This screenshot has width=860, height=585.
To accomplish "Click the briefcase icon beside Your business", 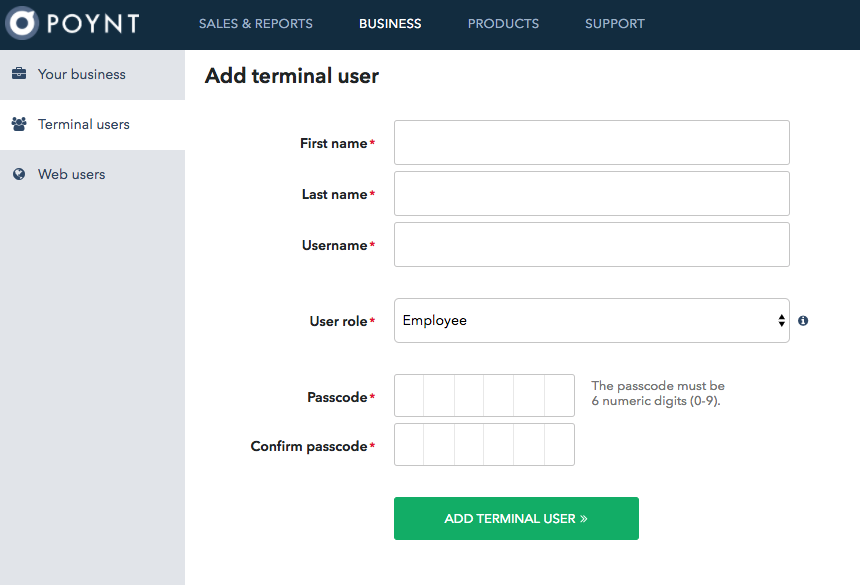I will (19, 73).
